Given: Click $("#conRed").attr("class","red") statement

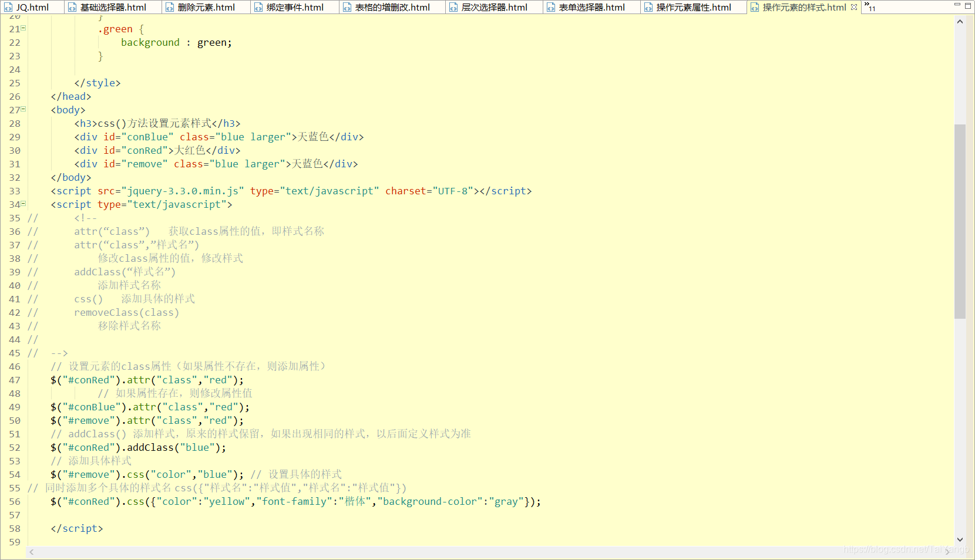Looking at the screenshot, I should click(x=147, y=380).
